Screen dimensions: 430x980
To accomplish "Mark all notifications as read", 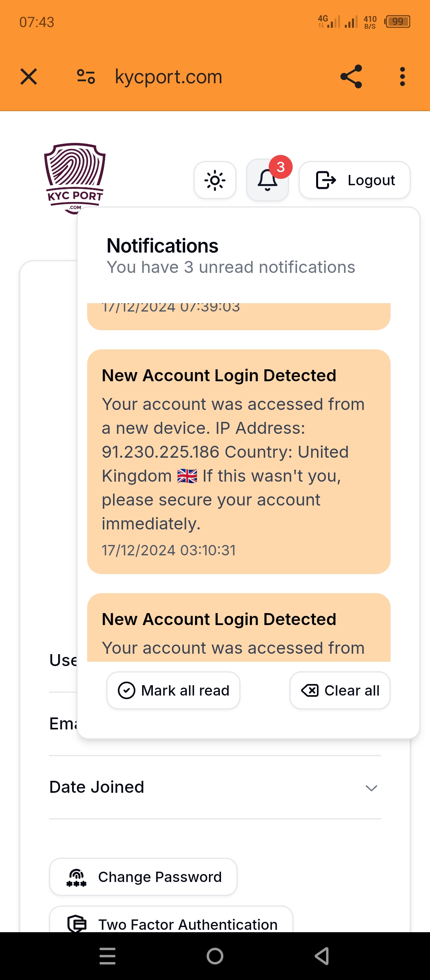I will click(173, 690).
